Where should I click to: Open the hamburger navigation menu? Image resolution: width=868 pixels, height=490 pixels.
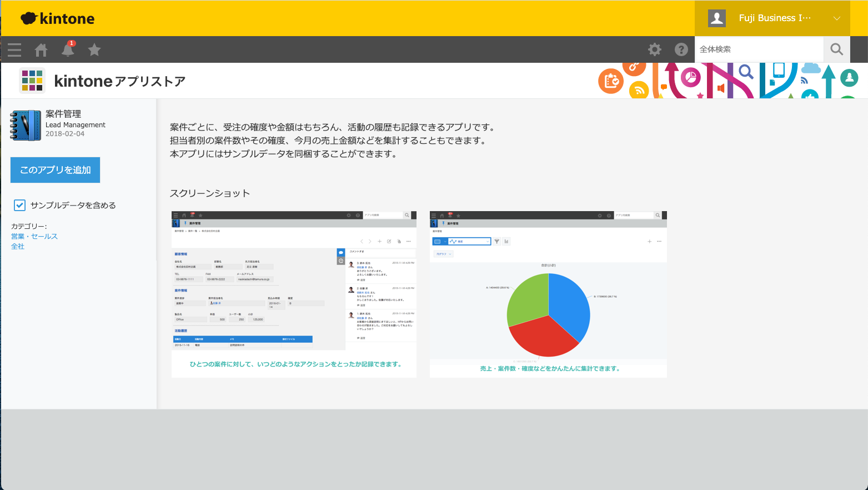pos(14,50)
